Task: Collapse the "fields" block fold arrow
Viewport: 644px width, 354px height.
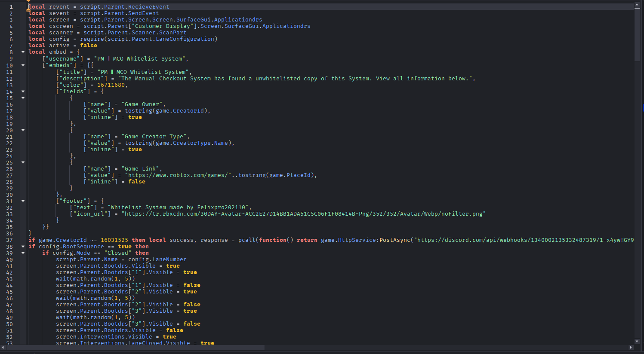Action: coord(23,92)
